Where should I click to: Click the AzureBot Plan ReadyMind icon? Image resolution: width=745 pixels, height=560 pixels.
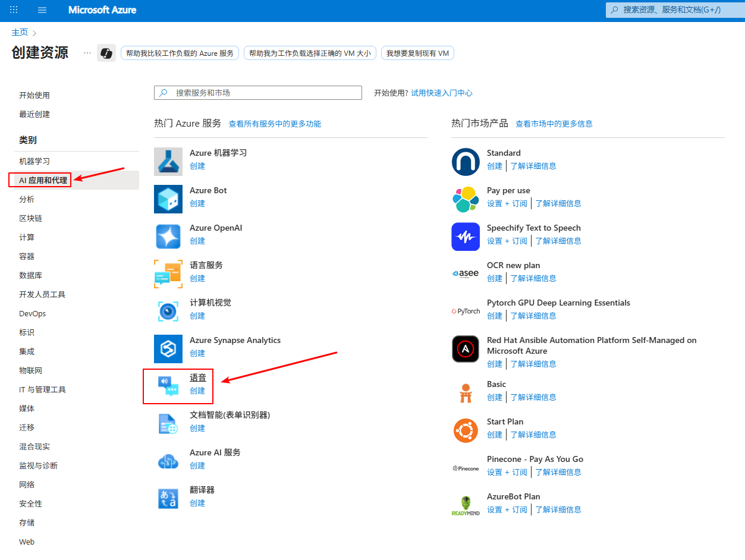[x=466, y=505]
